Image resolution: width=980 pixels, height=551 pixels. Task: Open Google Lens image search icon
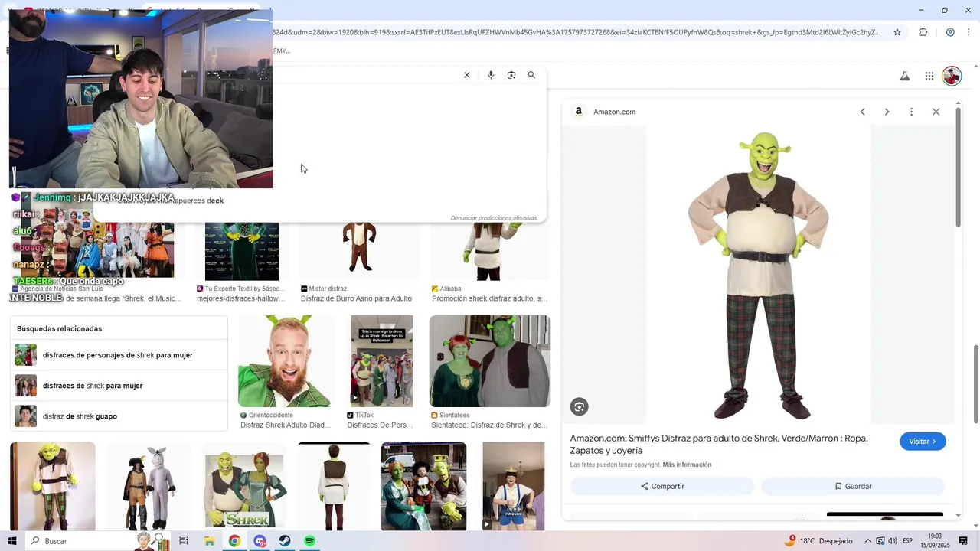[x=511, y=75]
